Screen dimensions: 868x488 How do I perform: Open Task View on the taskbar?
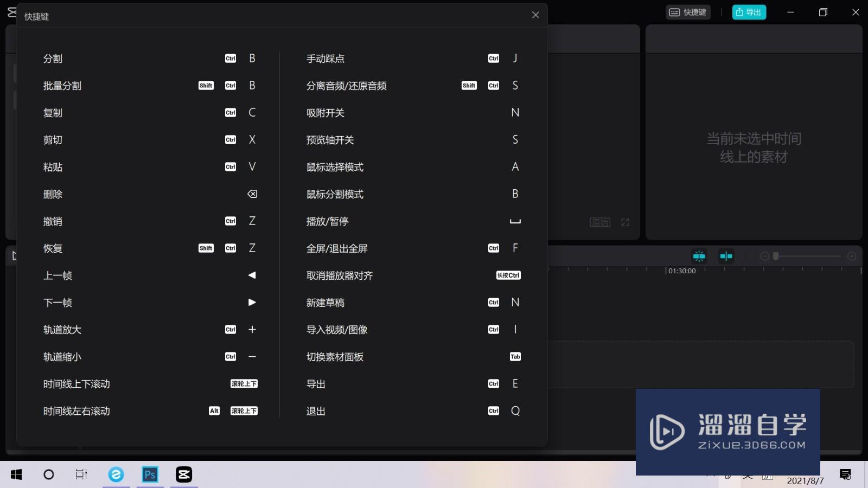point(81,474)
